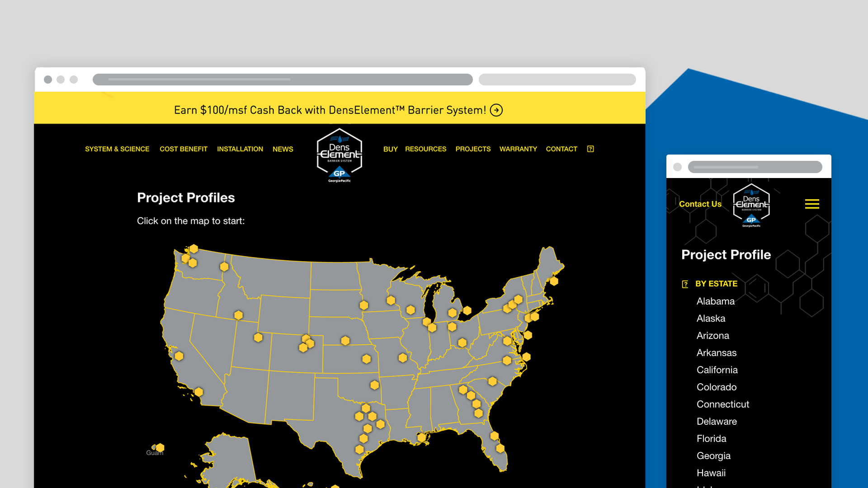Screen dimensions: 868x488
Task: Click the mobile browser address bar
Action: (755, 167)
